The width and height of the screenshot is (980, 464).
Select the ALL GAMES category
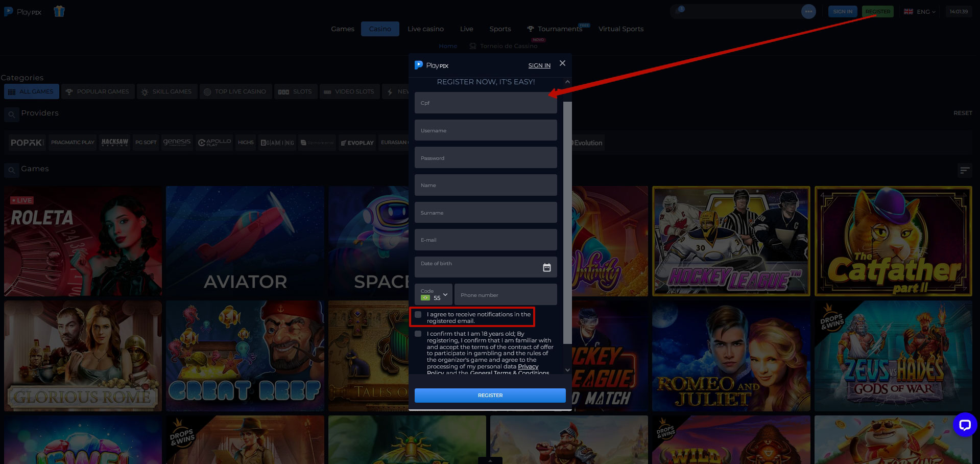pyautogui.click(x=32, y=91)
